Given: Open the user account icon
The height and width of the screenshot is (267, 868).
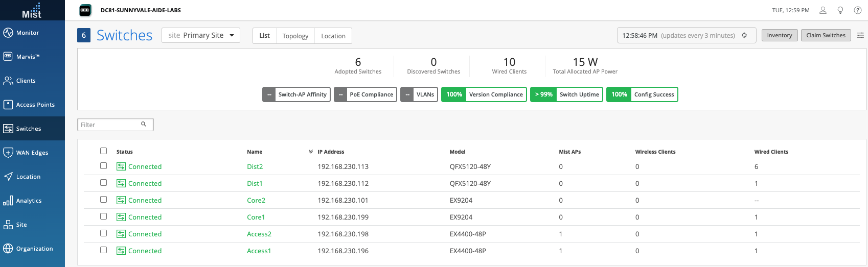Looking at the screenshot, I should coord(823,10).
